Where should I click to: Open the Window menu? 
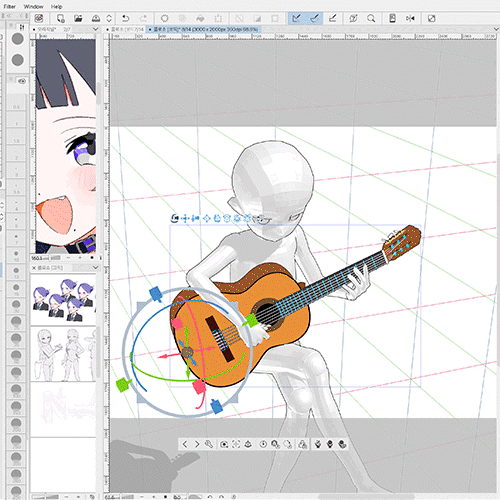(x=33, y=6)
